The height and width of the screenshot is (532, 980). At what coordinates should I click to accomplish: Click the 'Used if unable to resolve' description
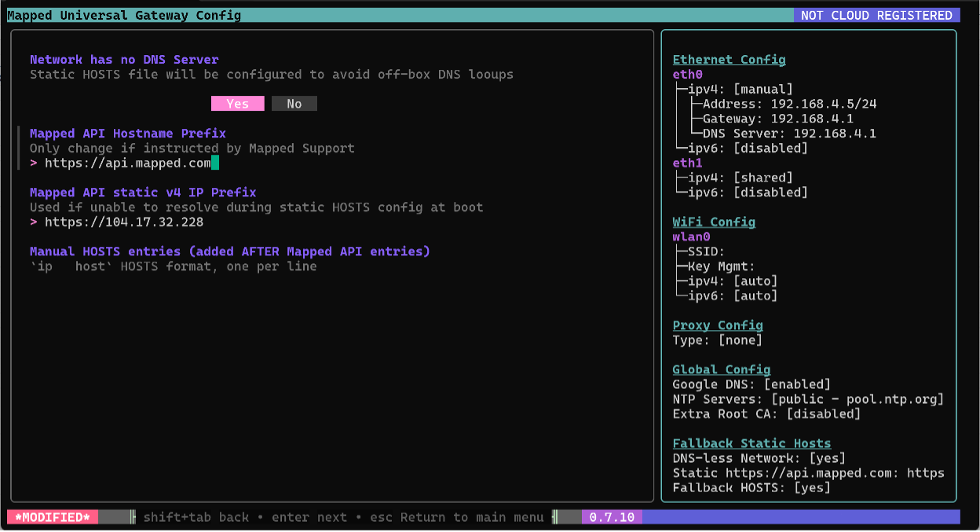click(257, 207)
